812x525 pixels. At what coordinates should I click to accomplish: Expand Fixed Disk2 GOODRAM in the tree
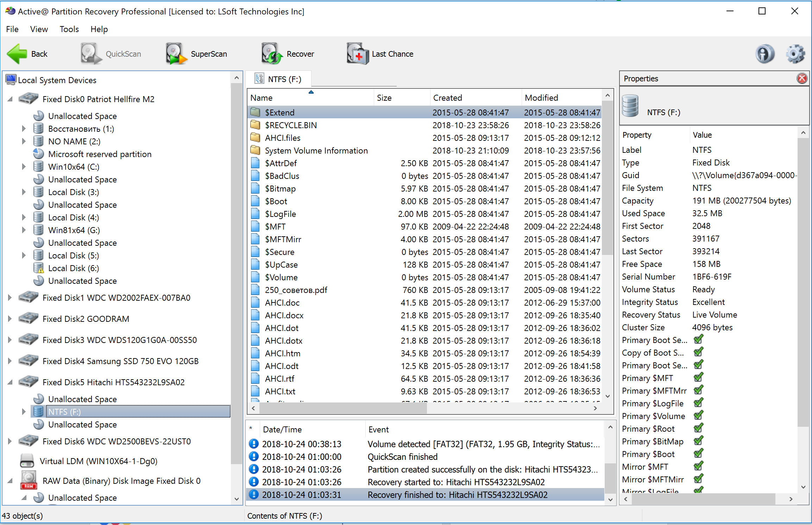pyautogui.click(x=10, y=319)
